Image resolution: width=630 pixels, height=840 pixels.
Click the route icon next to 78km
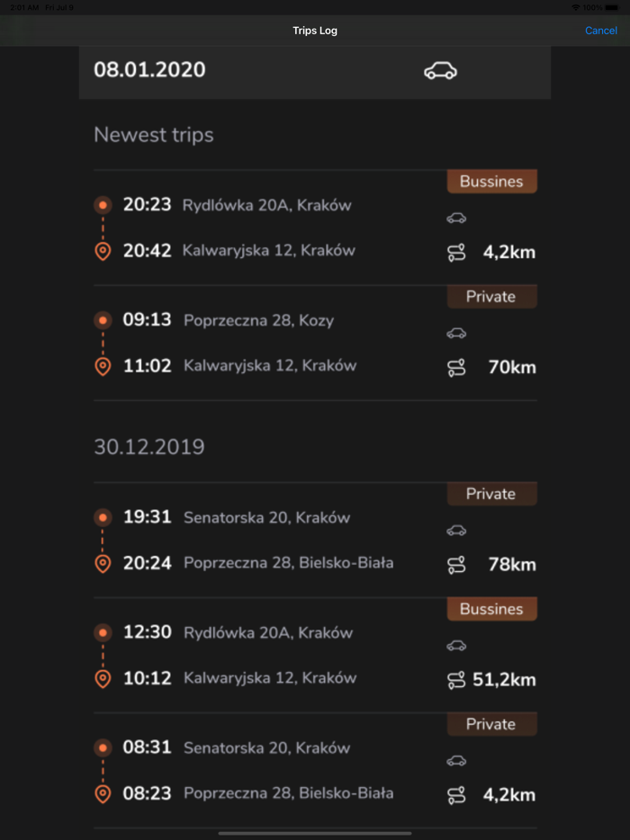pos(456,565)
